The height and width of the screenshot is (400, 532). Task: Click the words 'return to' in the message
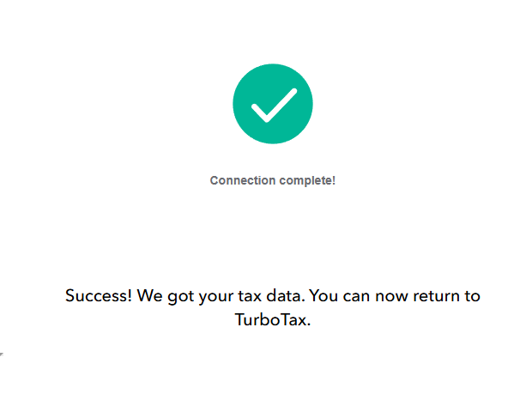(446, 295)
